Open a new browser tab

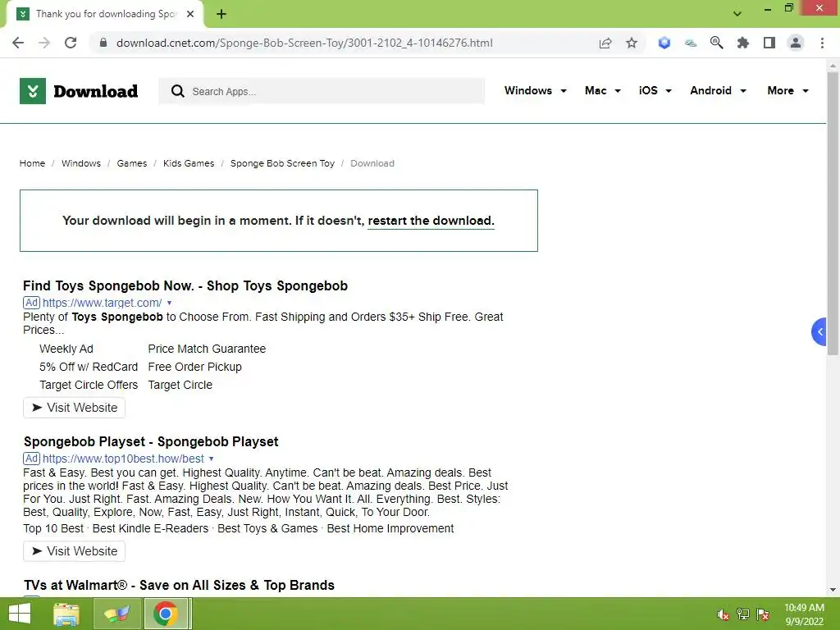tap(221, 14)
